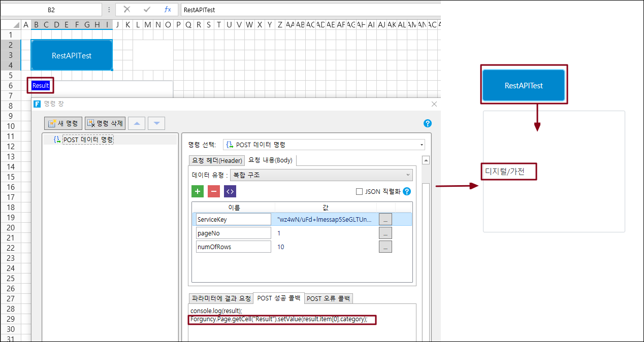Click the pageNo name input field
This screenshot has height=342, width=644.
234,233
